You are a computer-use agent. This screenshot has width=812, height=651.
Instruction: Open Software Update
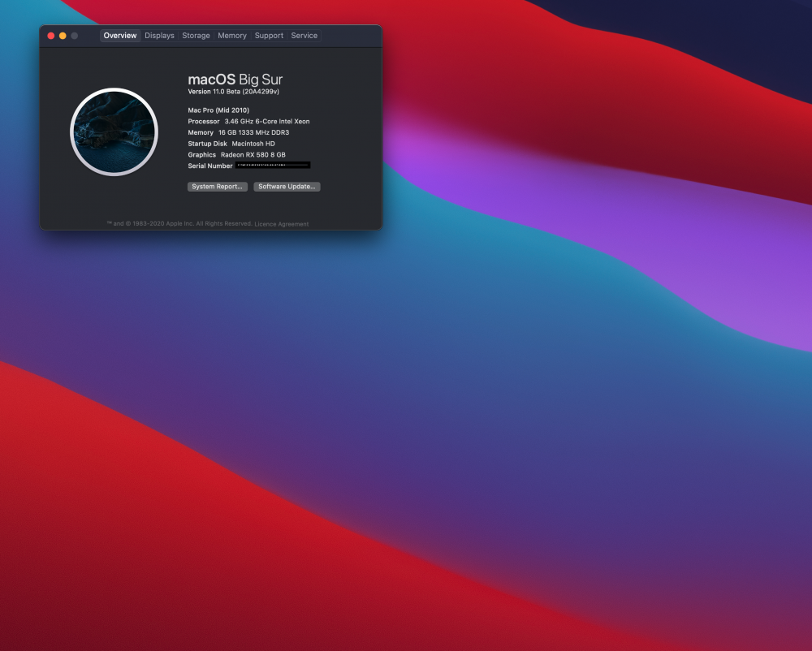(x=287, y=187)
